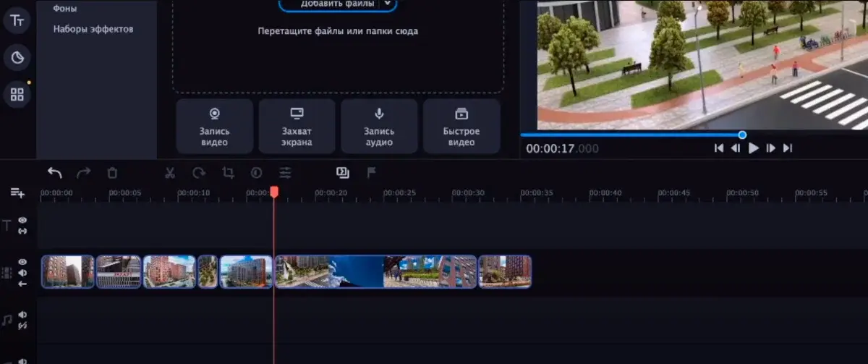This screenshot has width=868, height=364.
Task: Delete the selected clip with trash icon
Action: point(112,173)
